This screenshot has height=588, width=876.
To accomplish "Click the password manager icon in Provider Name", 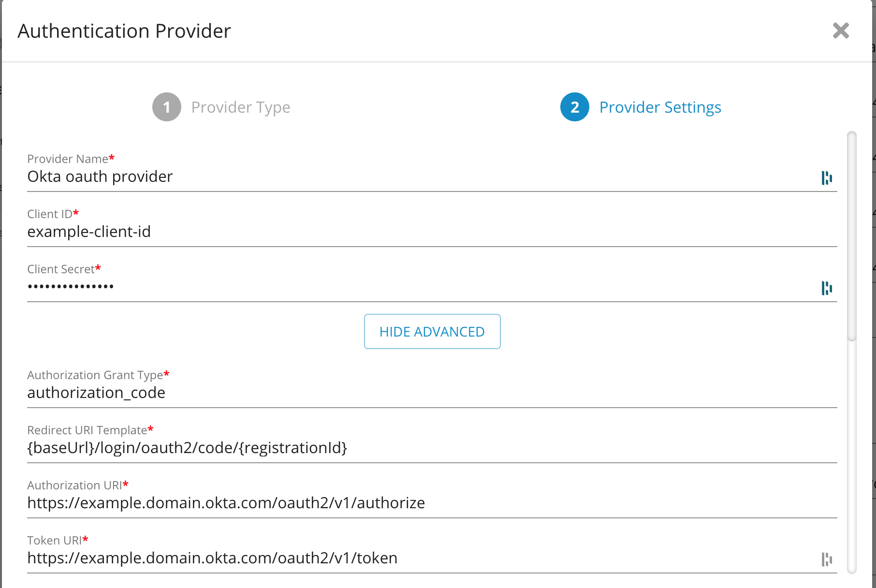I will coord(827,178).
